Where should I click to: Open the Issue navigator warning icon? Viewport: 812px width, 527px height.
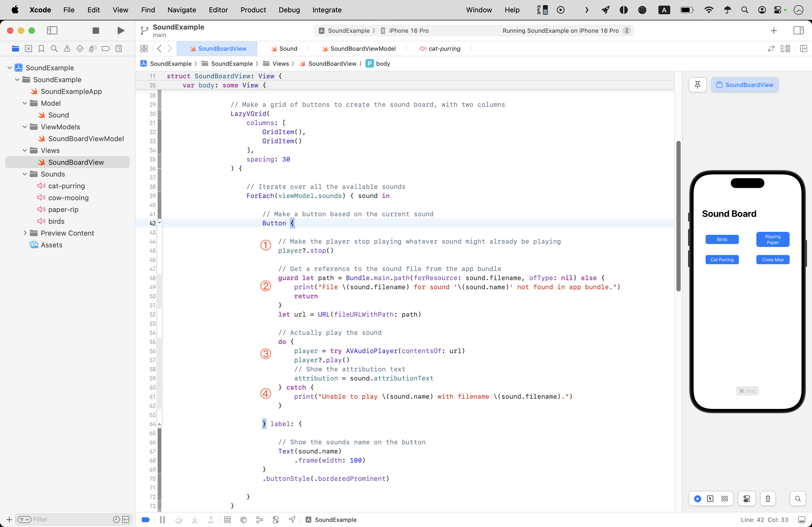pos(67,49)
